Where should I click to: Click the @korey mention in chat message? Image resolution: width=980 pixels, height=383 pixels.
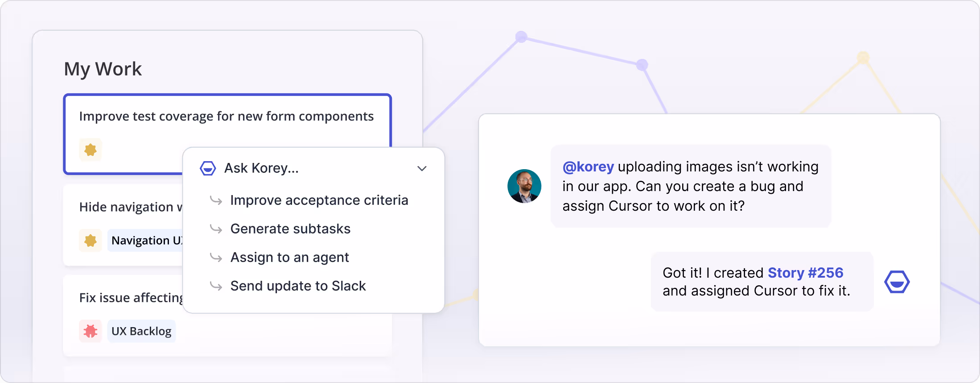588,167
